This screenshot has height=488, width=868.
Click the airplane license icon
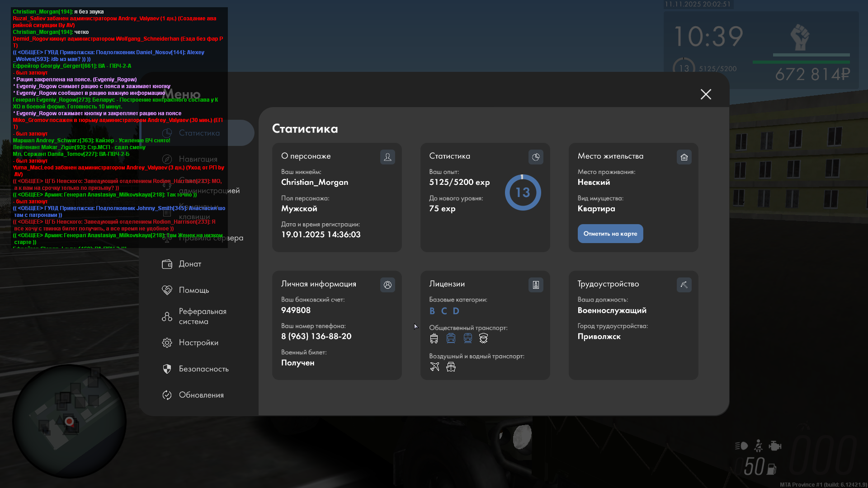[x=434, y=366]
